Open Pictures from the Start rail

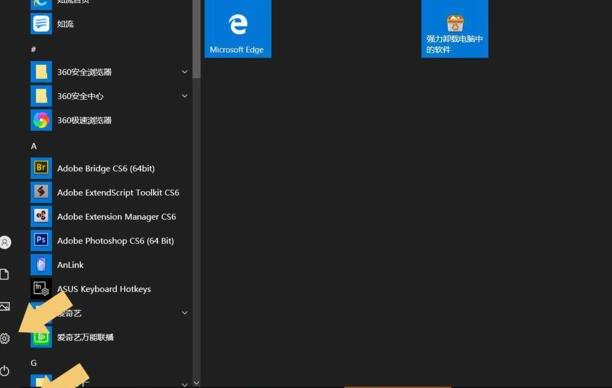[5, 306]
